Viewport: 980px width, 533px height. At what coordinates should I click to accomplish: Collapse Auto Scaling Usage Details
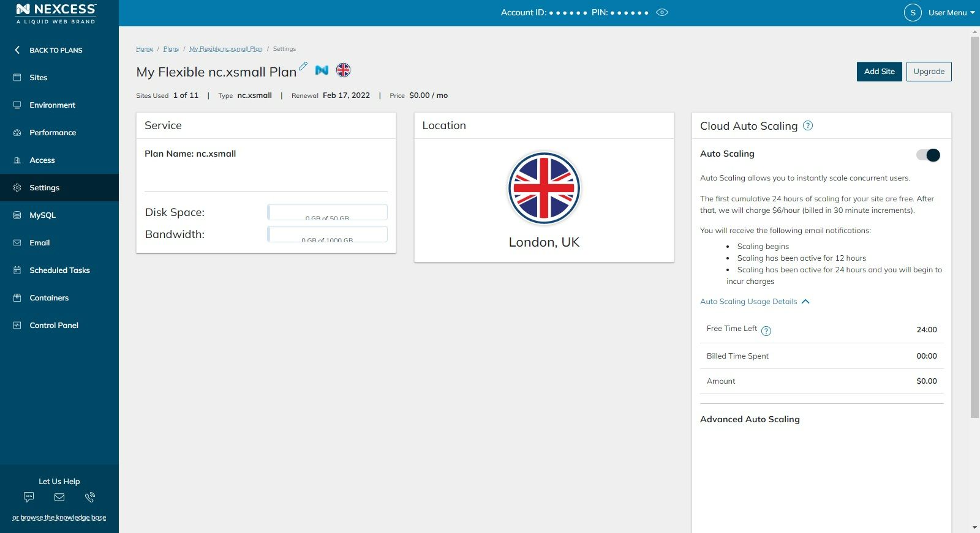pos(755,302)
